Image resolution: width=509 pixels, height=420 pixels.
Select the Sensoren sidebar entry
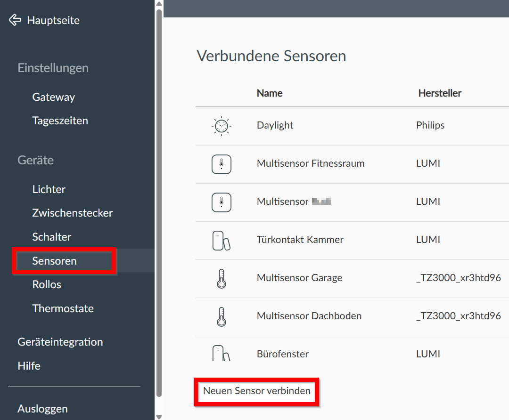tap(54, 261)
